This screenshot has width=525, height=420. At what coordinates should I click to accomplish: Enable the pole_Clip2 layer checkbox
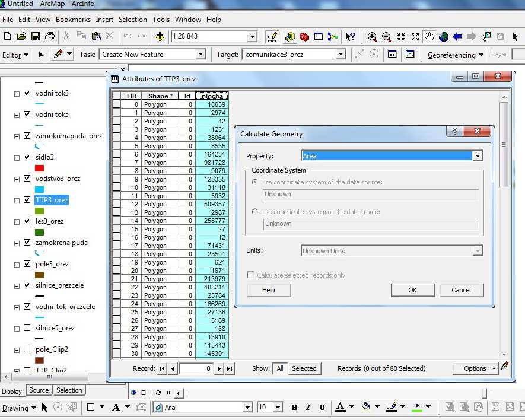(x=27, y=349)
